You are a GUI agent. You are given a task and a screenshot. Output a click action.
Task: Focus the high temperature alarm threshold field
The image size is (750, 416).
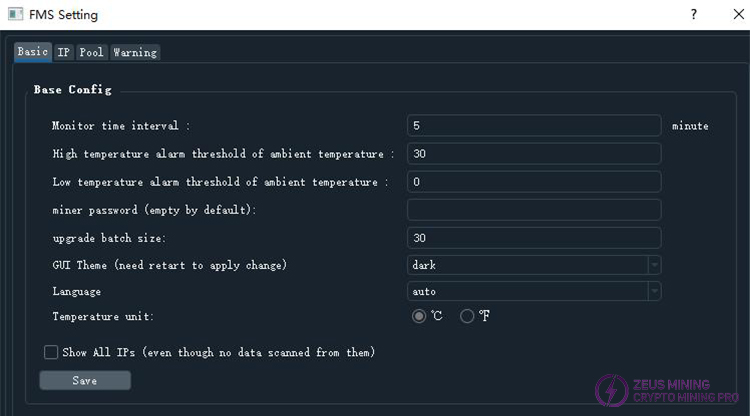534,153
